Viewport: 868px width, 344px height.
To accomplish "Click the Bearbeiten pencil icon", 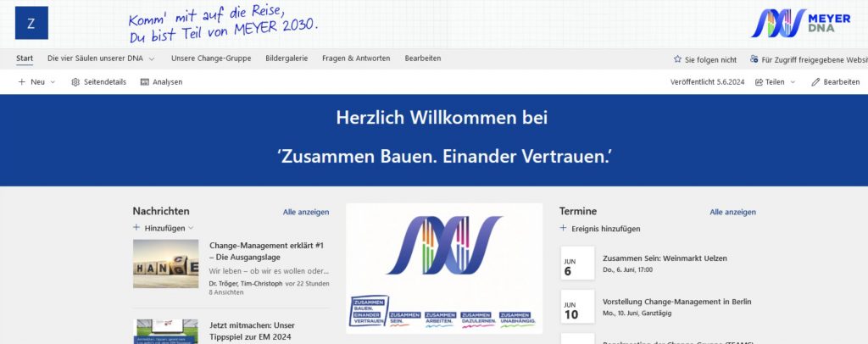I will coord(815,82).
